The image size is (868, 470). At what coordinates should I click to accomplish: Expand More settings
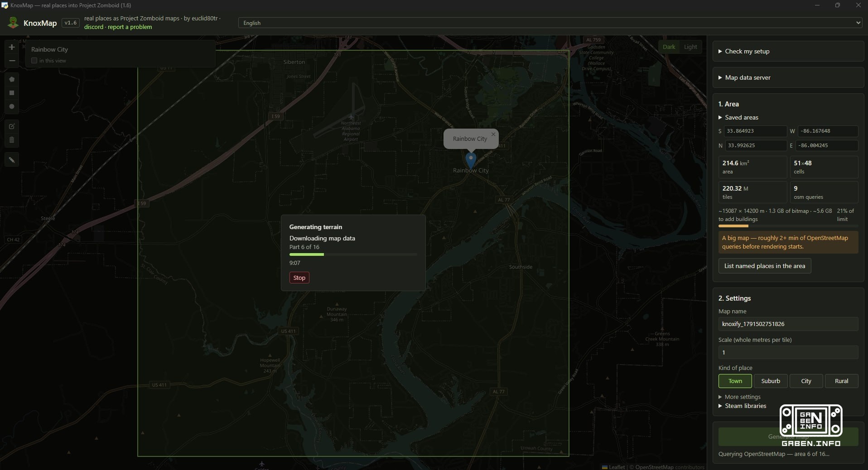tap(739, 397)
